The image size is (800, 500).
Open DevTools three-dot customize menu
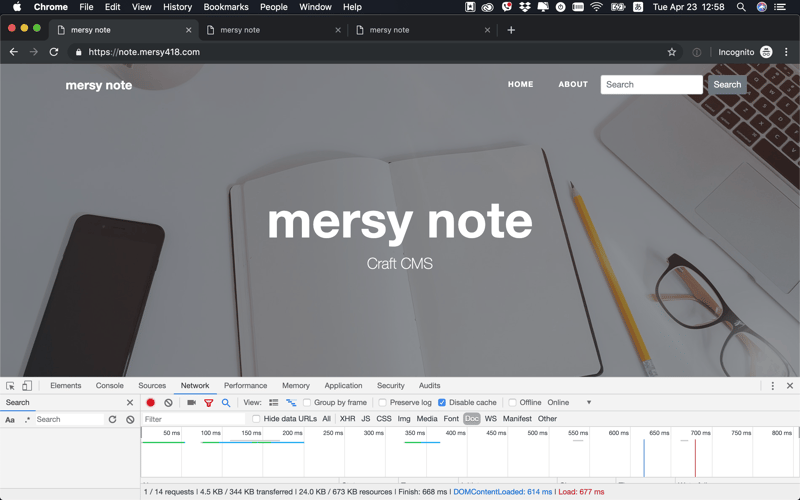pyautogui.click(x=772, y=386)
